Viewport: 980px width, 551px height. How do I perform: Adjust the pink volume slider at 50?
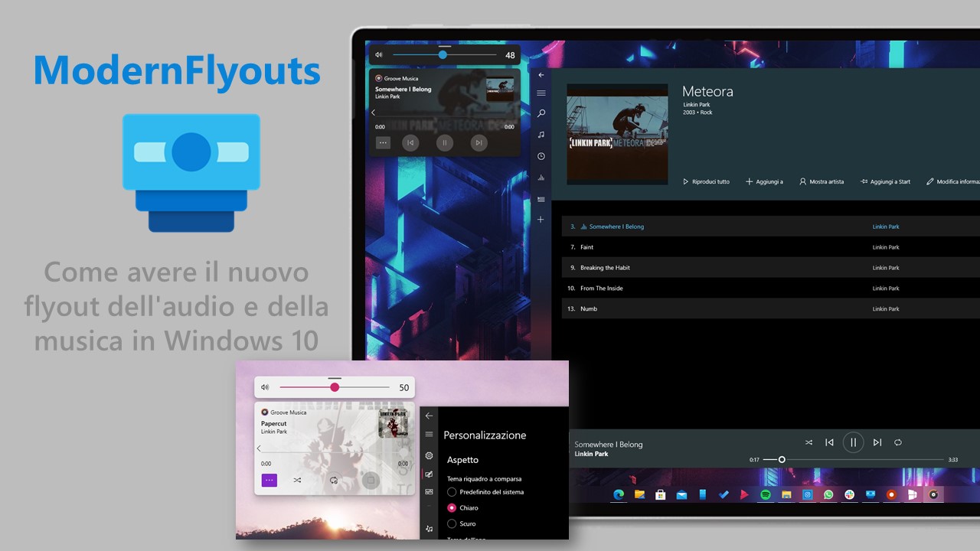pos(335,388)
